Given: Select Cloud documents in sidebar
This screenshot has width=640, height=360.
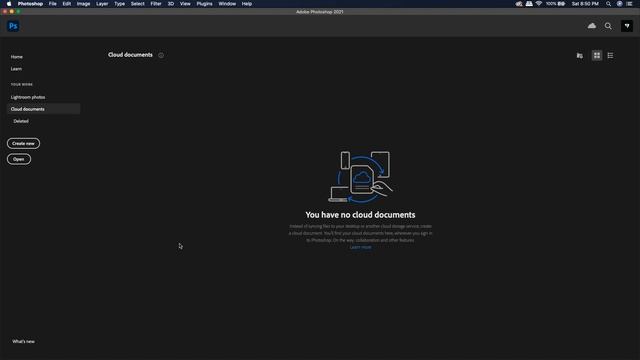Looking at the screenshot, I should pyautogui.click(x=43, y=109).
